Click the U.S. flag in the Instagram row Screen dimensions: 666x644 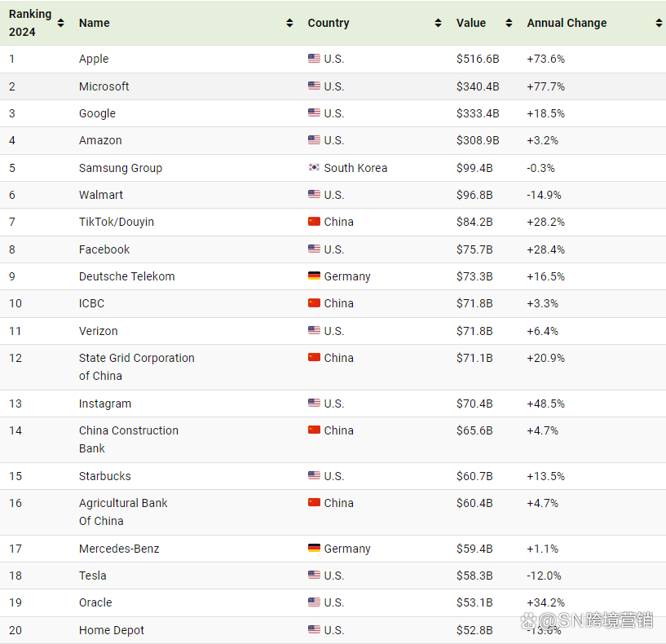[315, 403]
